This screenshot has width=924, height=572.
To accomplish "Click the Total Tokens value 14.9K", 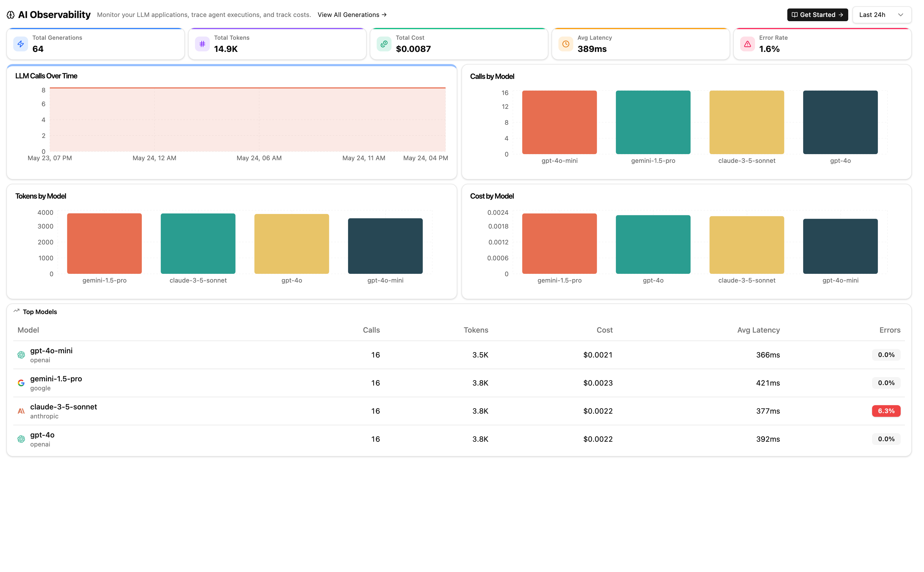I will pos(226,49).
